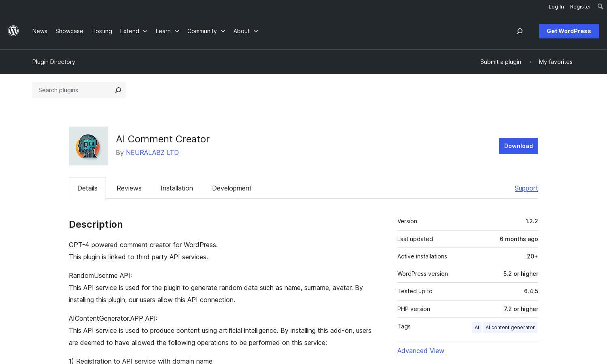The image size is (607, 364).
Task: Click the 'AIContentGenerator.APP API:' text
Action: (x=113, y=318)
